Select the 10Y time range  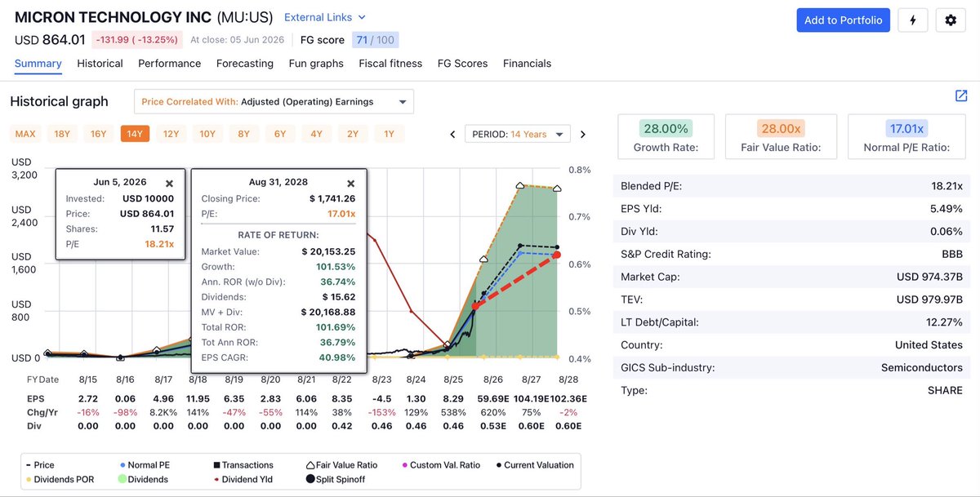pyautogui.click(x=207, y=134)
